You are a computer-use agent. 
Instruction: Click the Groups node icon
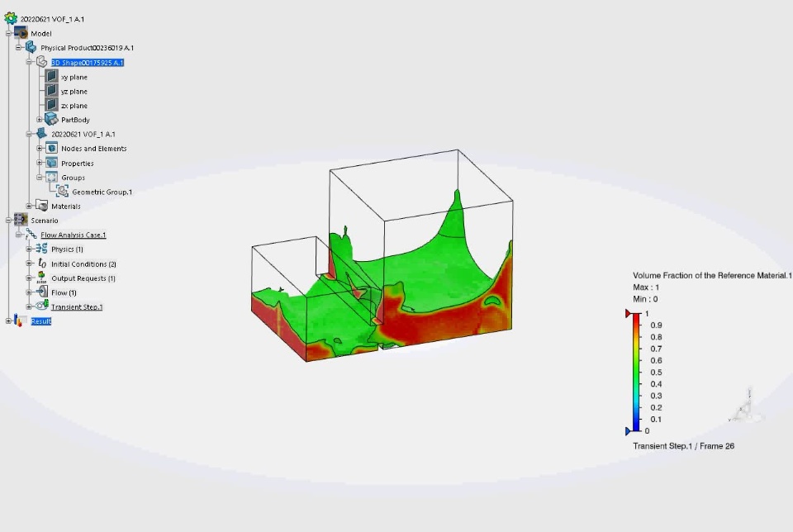pyautogui.click(x=51, y=177)
